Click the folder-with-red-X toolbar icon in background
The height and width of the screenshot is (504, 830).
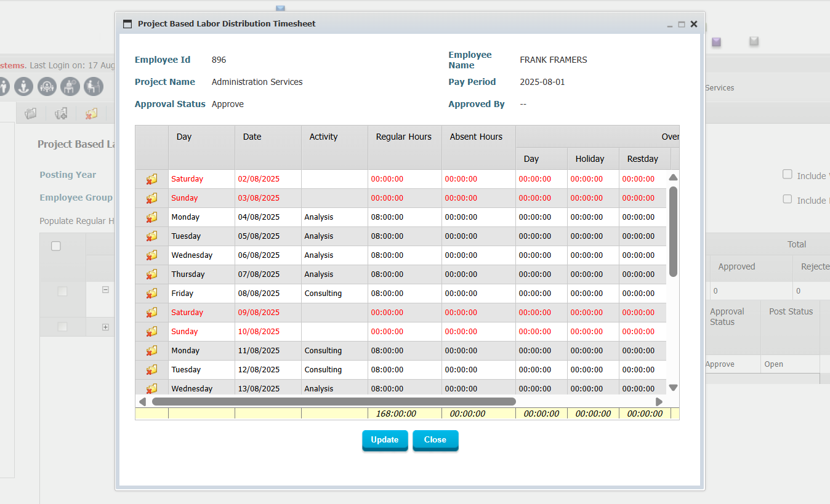pyautogui.click(x=91, y=113)
